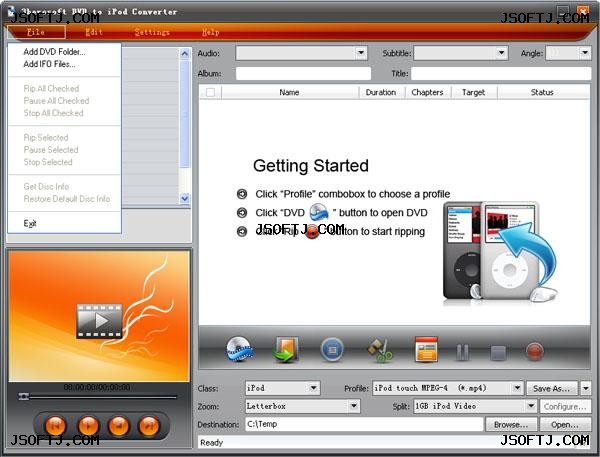
Task: Open the Edit menu
Action: [x=94, y=32]
